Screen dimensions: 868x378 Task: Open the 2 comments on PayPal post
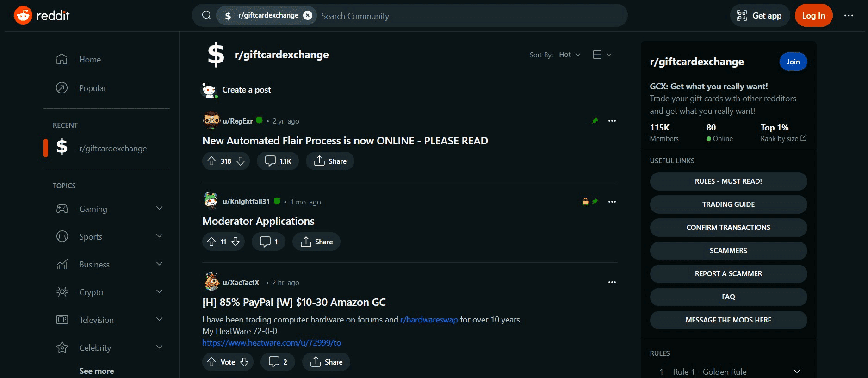[x=278, y=362]
